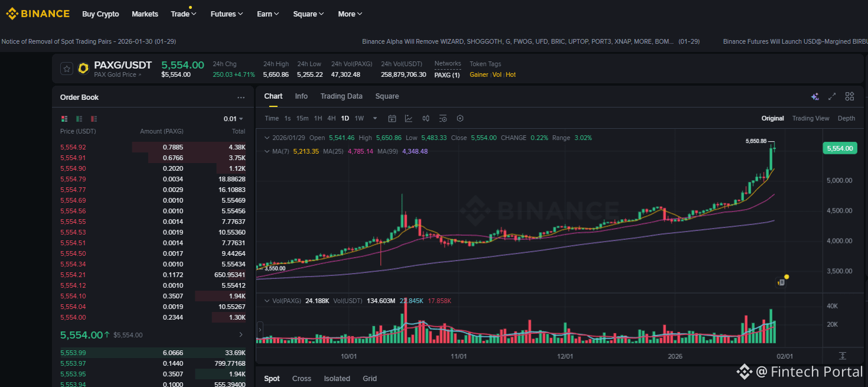Screen dimensions: 868x387
Task: Click the chart technical indicators icon
Action: pyautogui.click(x=409, y=118)
